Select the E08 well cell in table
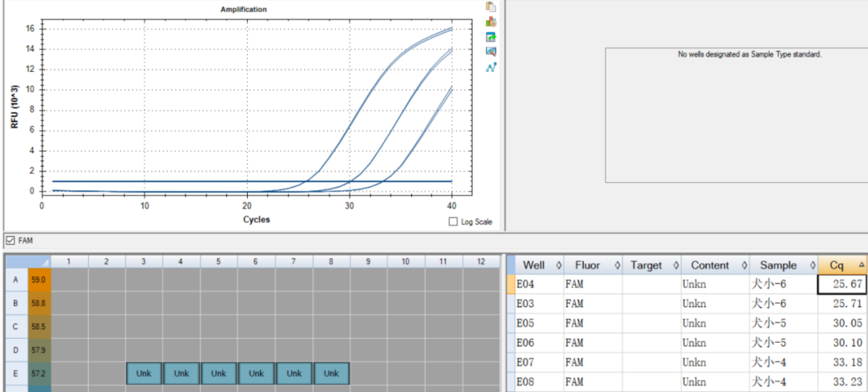 [x=539, y=382]
